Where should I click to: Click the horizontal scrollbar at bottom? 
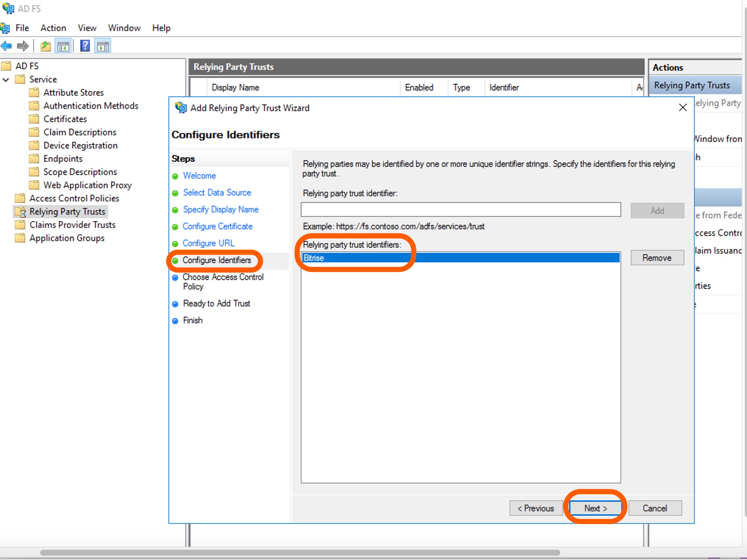300,552
